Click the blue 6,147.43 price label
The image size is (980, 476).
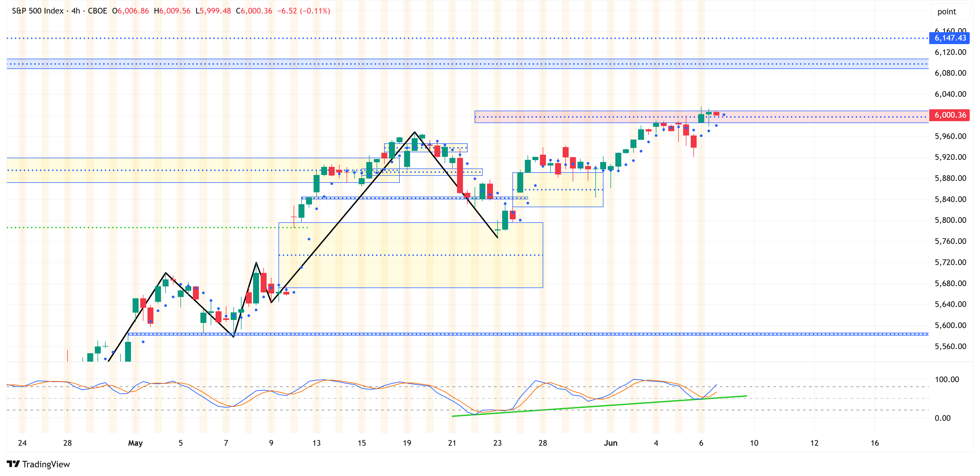point(949,38)
